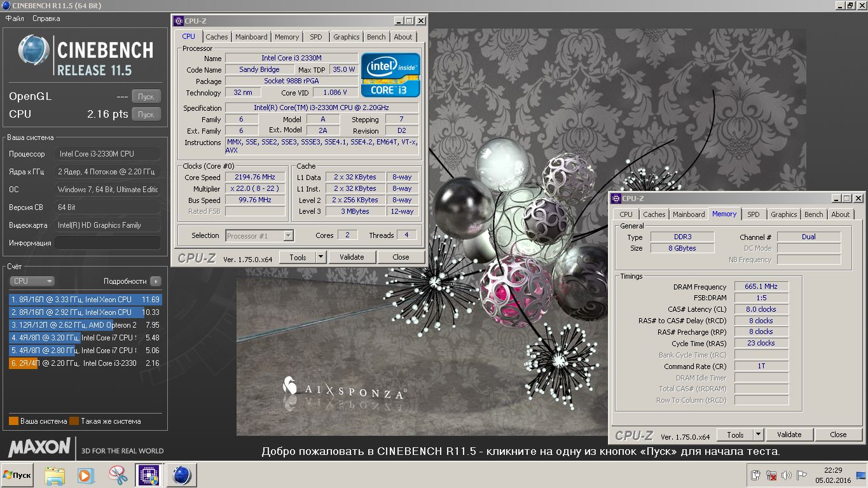Run the CPU test with Пуск
Image resolution: width=868 pixels, height=488 pixels.
coord(146,115)
